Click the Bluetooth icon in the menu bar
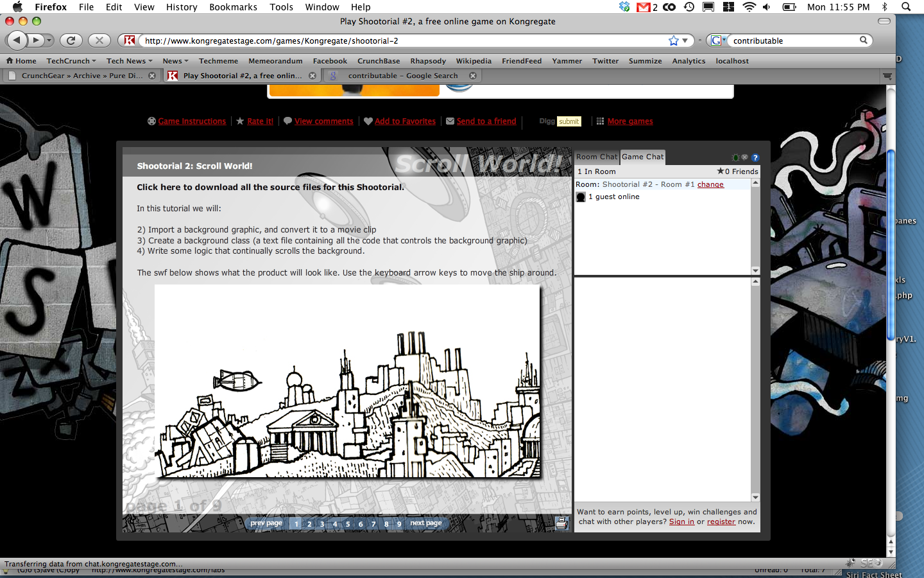The height and width of the screenshot is (578, 924). coord(885,7)
